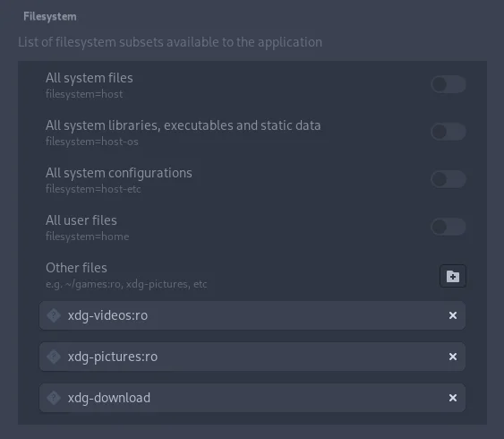Click the 'List of filesystem subsets' description

[x=170, y=42]
